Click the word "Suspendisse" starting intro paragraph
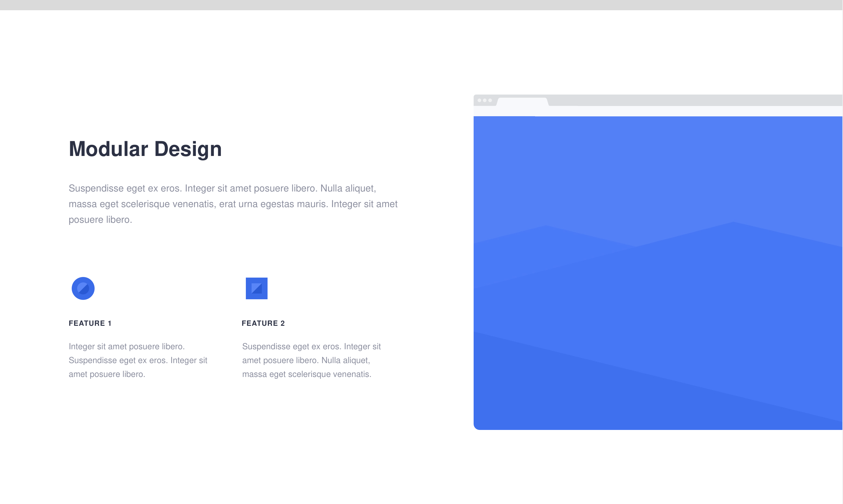Viewport: 843px width, 504px height. [x=96, y=188]
